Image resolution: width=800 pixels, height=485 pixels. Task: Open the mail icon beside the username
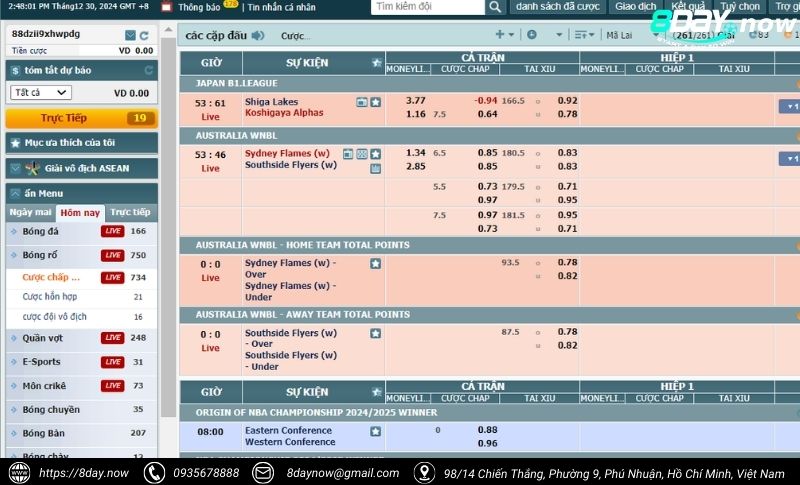pyautogui.click(x=130, y=35)
